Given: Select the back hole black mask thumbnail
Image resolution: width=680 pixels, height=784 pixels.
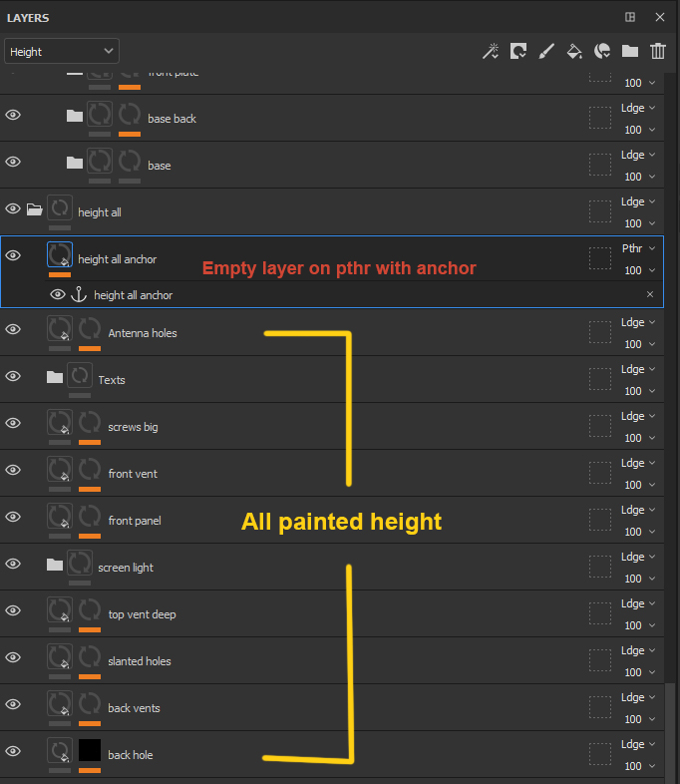Looking at the screenshot, I should pos(90,750).
